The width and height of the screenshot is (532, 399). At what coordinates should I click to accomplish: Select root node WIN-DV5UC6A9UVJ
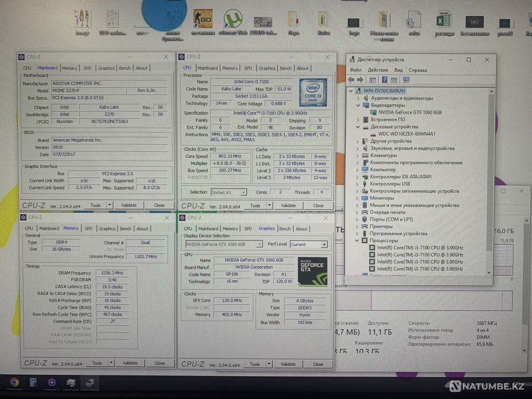[x=384, y=90]
